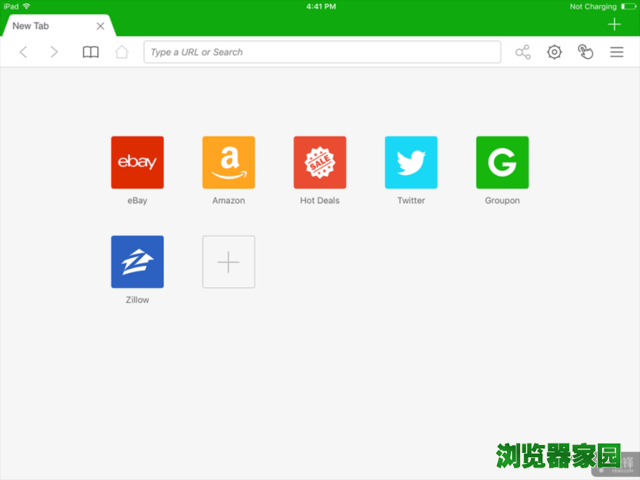Screen dimensions: 640x480
Task: Click the URL or search field
Action: click(x=322, y=52)
